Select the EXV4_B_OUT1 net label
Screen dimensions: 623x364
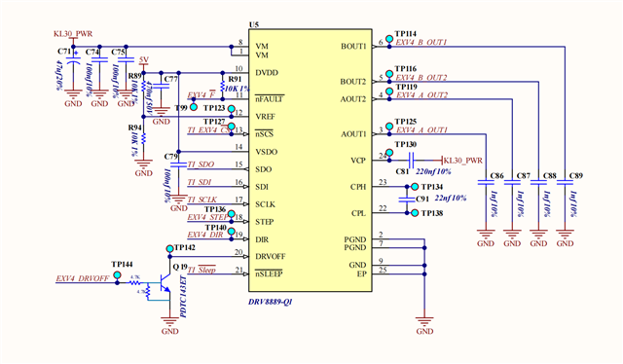[x=421, y=42]
